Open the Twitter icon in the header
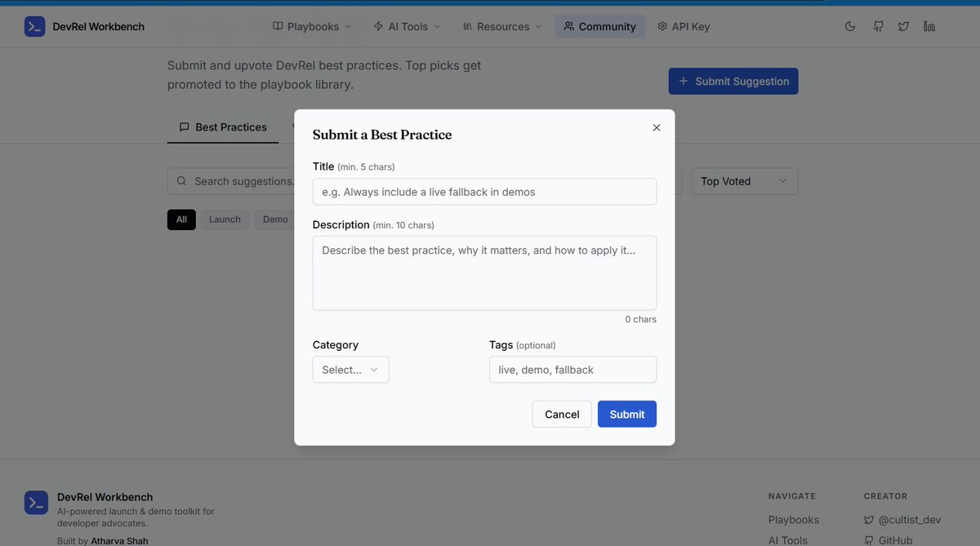980x546 pixels. (903, 26)
